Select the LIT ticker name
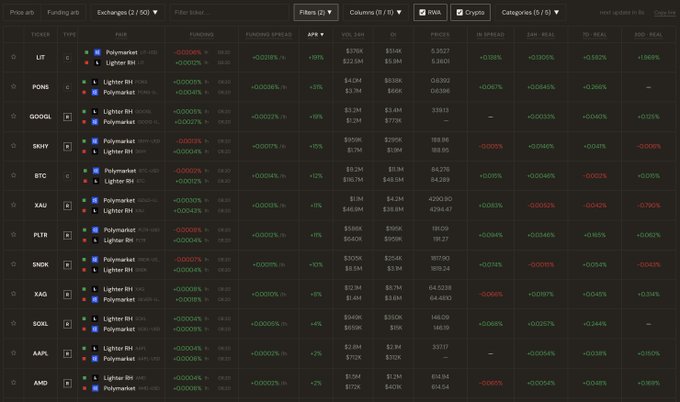This screenshot has width=680, height=402. click(40, 57)
